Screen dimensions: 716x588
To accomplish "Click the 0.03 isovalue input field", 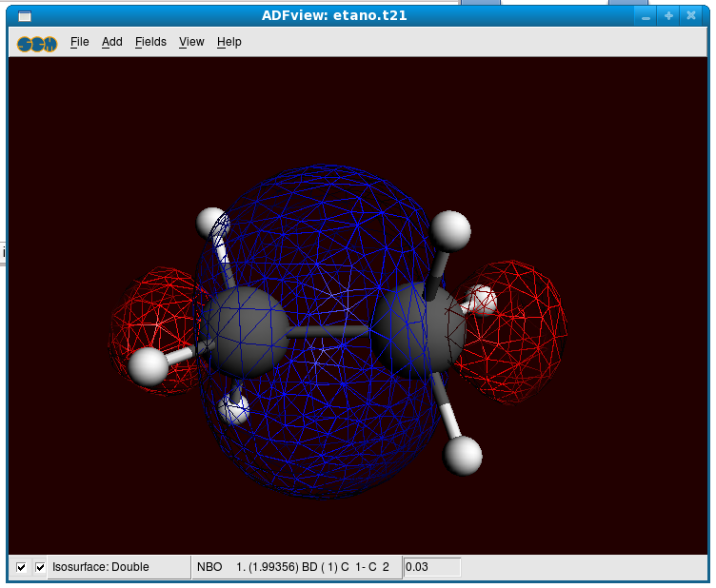I will [432, 567].
